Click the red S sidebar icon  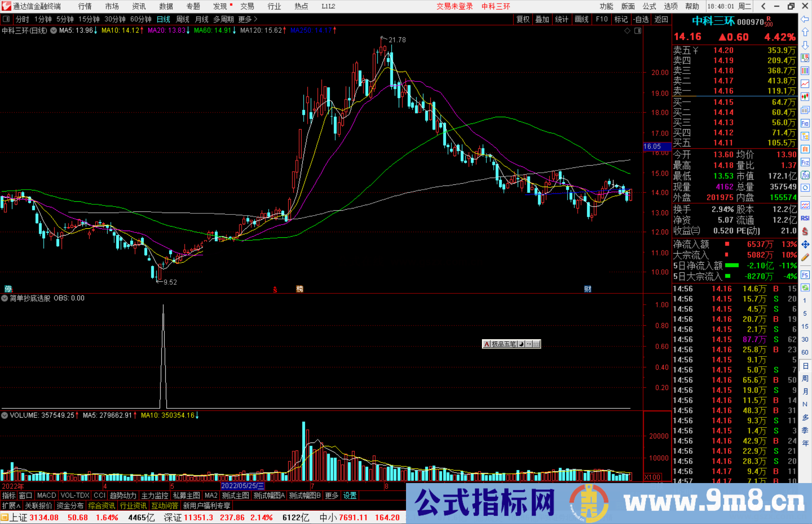(805, 231)
